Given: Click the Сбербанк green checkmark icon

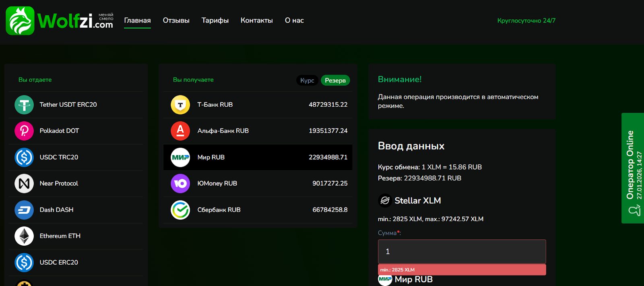Looking at the screenshot, I should tap(180, 210).
